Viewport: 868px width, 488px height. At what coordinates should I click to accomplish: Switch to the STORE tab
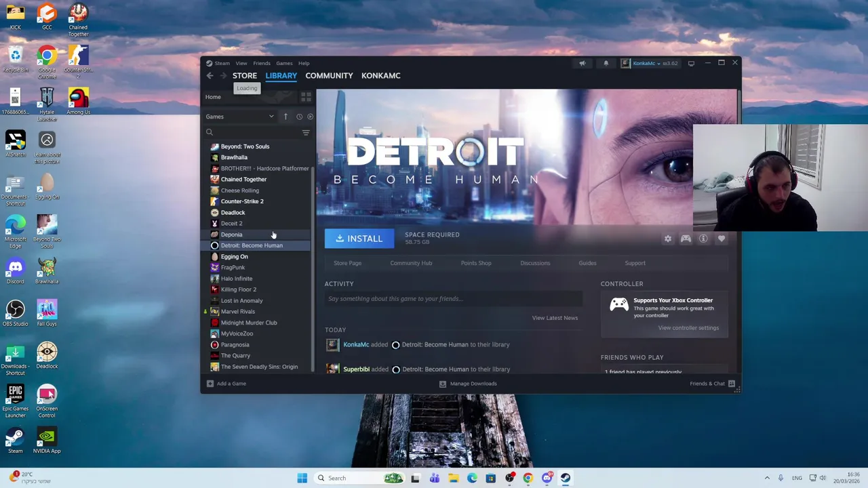click(245, 76)
